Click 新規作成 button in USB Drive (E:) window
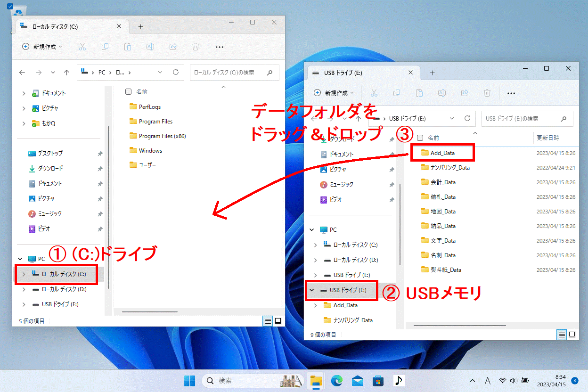588x392 pixels. click(334, 93)
